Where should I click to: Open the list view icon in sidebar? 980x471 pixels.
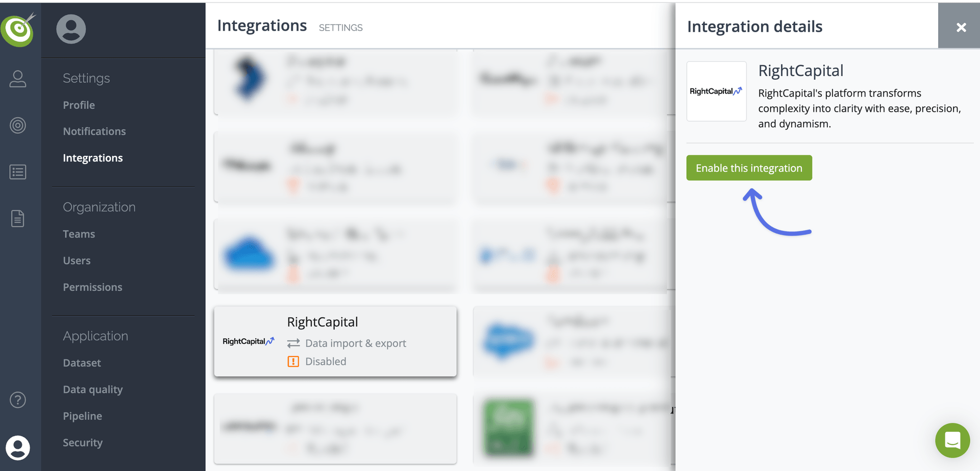[x=18, y=172]
